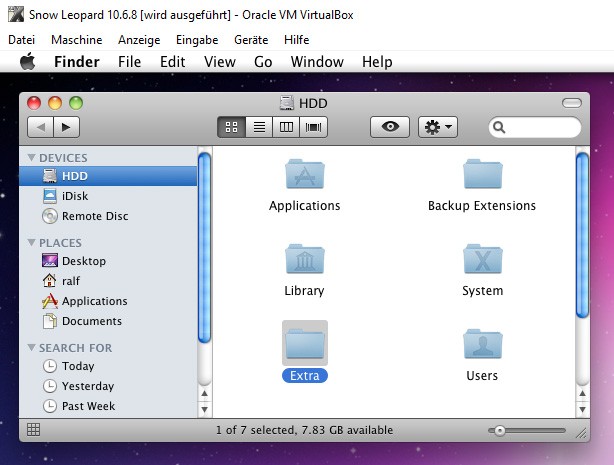Switch to list view
Image resolution: width=614 pixels, height=465 pixels.
tap(259, 127)
